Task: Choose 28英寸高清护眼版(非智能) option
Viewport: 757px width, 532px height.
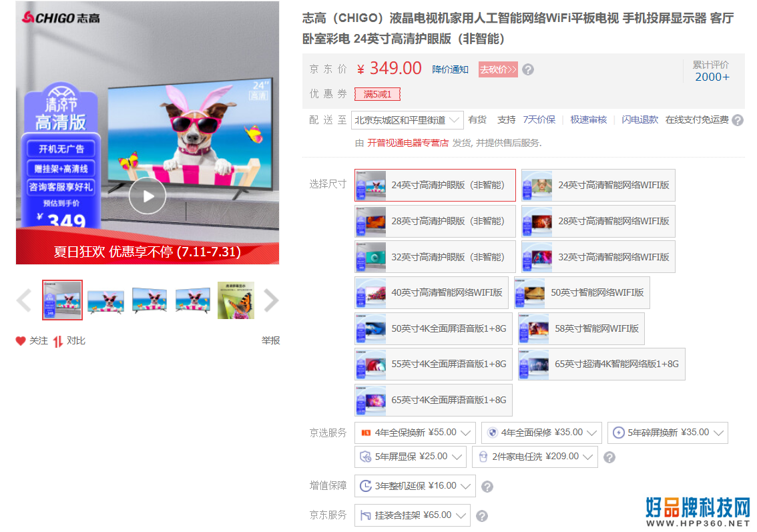Action: (x=435, y=221)
